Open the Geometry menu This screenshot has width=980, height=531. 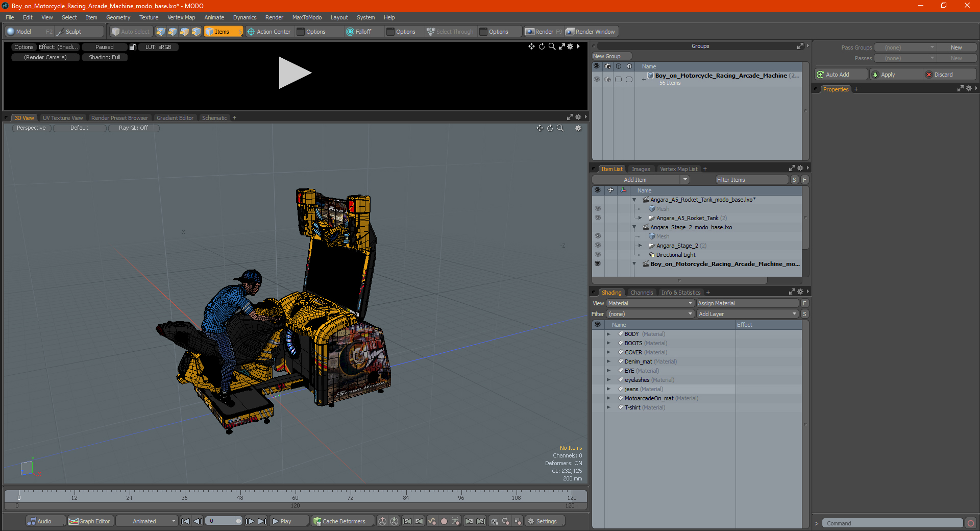coord(118,17)
